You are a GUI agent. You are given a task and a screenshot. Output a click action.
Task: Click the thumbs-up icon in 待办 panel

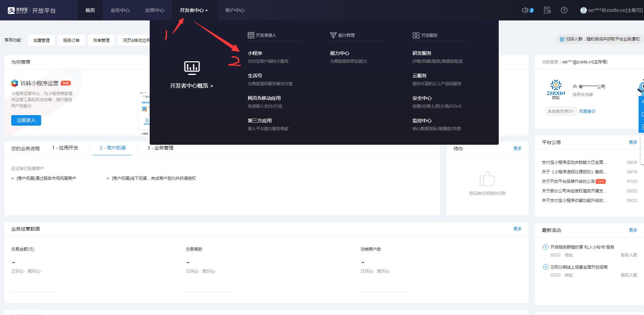[487, 178]
